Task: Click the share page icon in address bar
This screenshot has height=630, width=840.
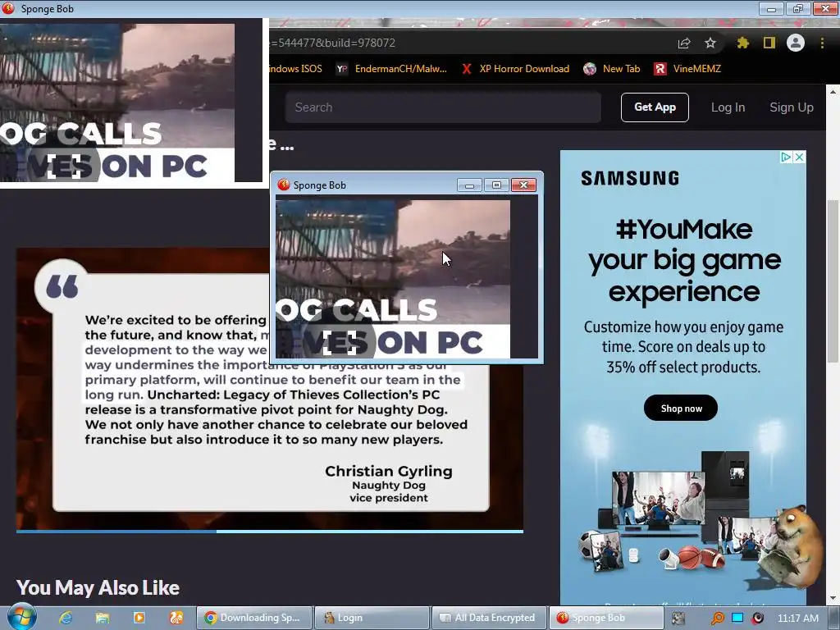Action: pos(684,43)
